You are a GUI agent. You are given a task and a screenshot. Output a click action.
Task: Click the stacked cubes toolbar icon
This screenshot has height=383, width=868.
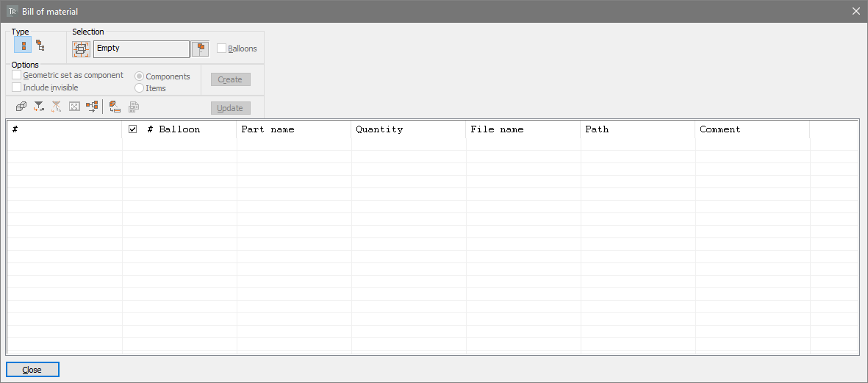(x=21, y=107)
